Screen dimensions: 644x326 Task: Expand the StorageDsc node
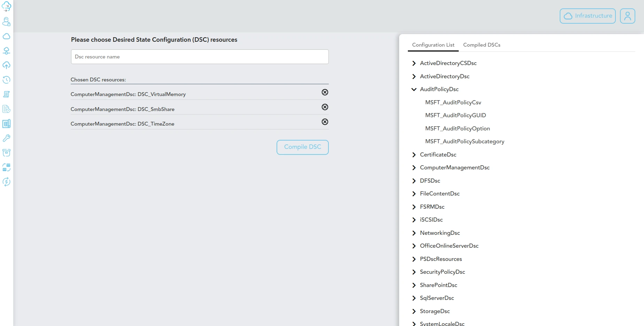tap(414, 311)
